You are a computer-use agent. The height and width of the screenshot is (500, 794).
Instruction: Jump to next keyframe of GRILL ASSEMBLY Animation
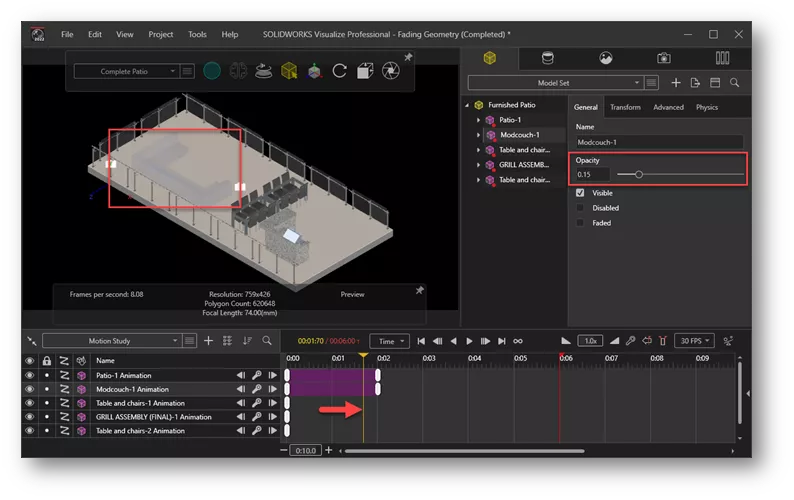[x=272, y=417]
